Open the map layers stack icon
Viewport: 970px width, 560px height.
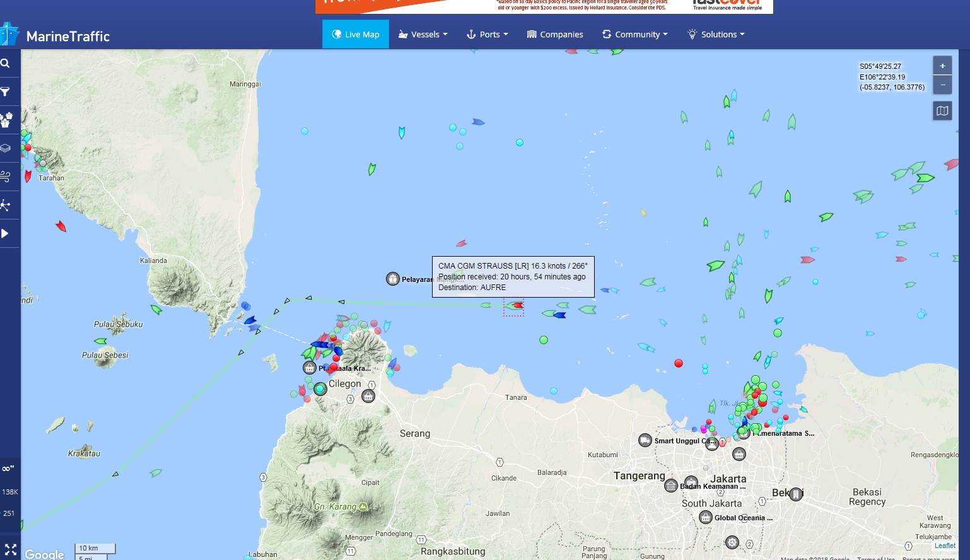tap(6, 148)
